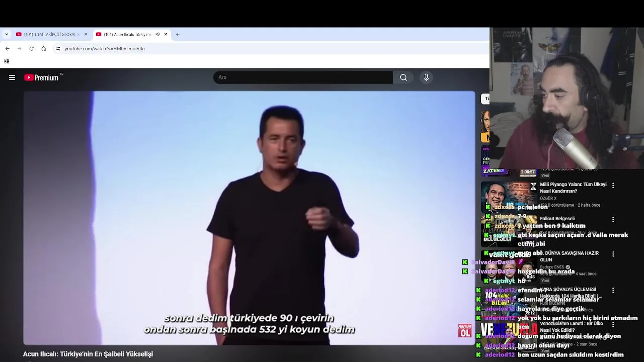The height and width of the screenshot is (362, 644).
Task: Open more options for 'Fallout Belgeseli'
Action: [613, 219]
